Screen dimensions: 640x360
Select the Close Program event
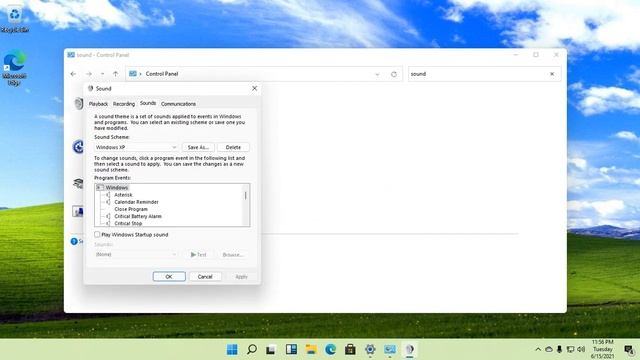pos(131,209)
